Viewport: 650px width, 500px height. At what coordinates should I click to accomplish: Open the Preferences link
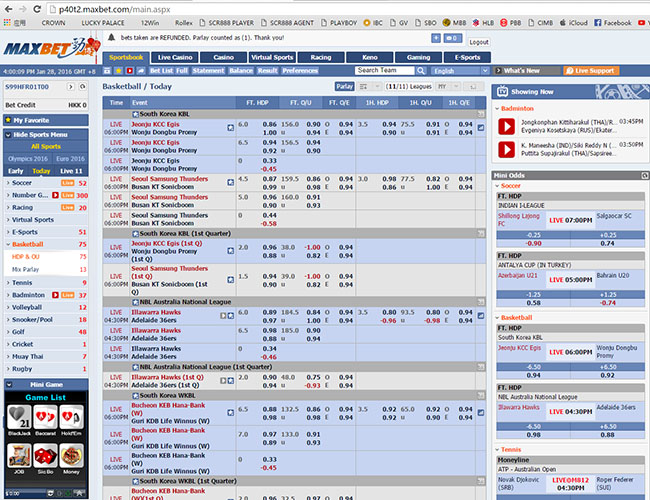[x=300, y=71]
